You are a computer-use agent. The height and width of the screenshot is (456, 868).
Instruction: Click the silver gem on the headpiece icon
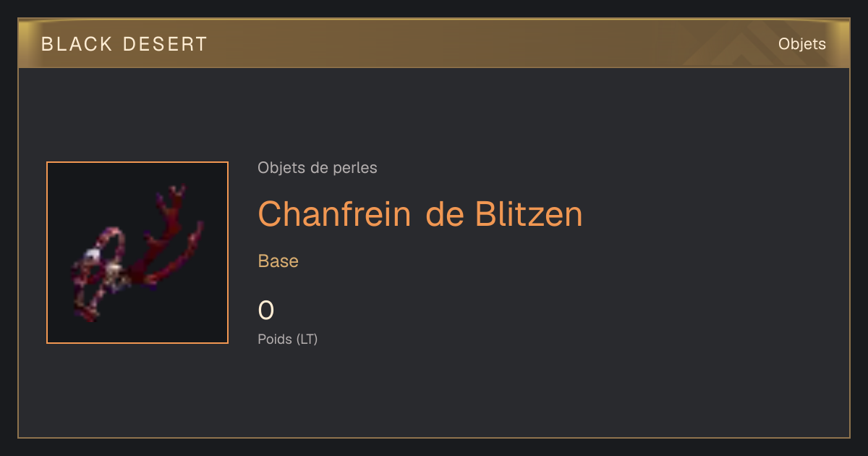[91, 255]
